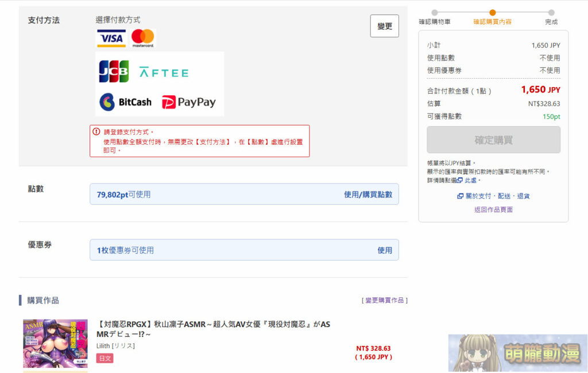Click the greyed 確定購買 button
588x373 pixels.
tap(493, 140)
